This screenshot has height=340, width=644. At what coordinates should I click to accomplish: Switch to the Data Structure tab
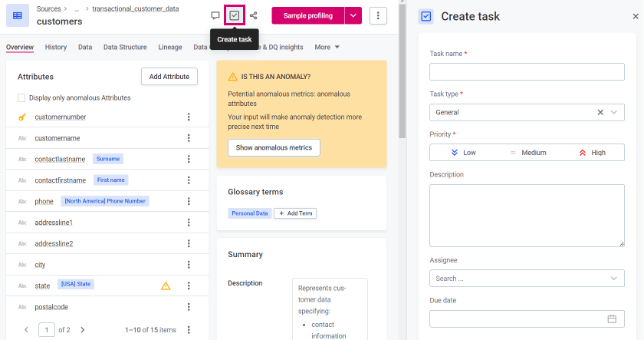[125, 47]
